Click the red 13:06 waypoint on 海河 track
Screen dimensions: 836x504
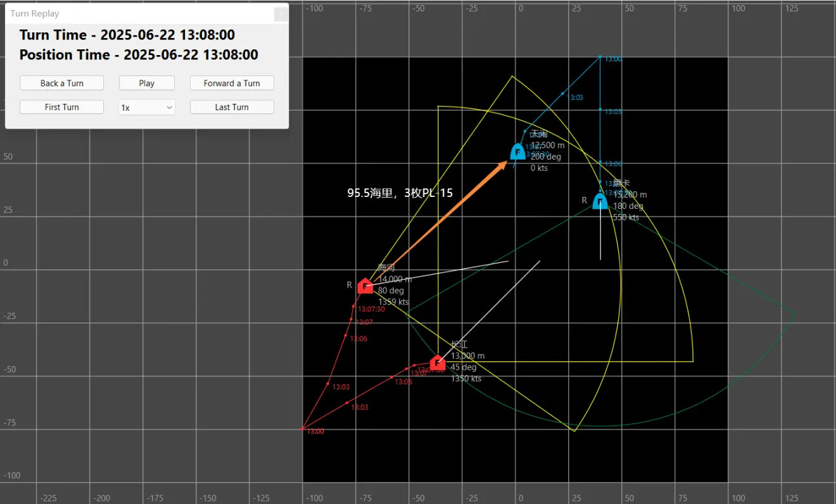tap(346, 336)
